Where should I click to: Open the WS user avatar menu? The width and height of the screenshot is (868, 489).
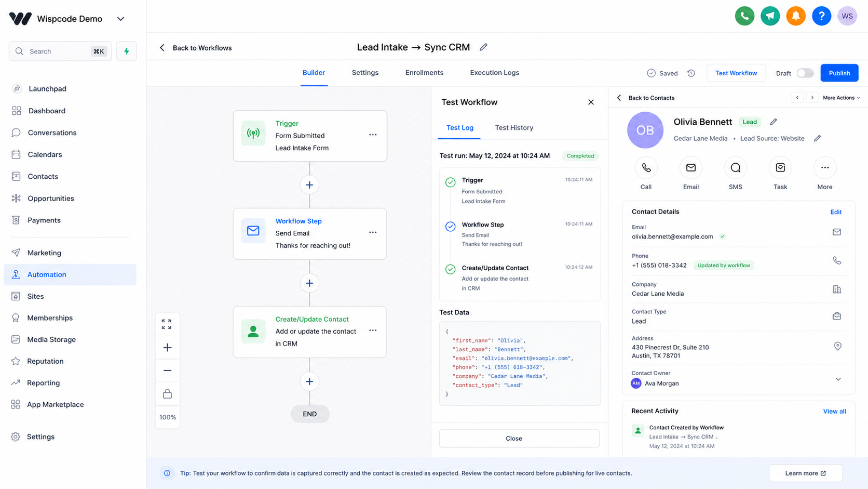(x=847, y=16)
